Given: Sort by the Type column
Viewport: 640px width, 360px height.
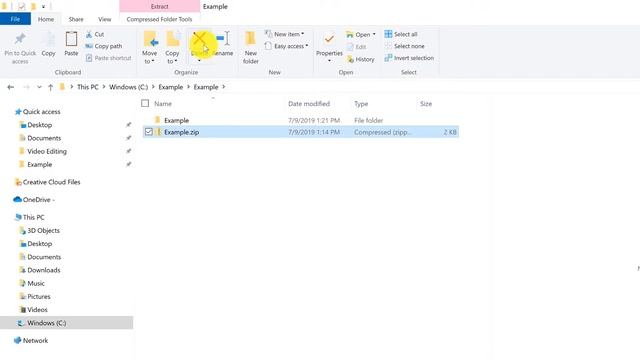Looking at the screenshot, I should pos(361,104).
